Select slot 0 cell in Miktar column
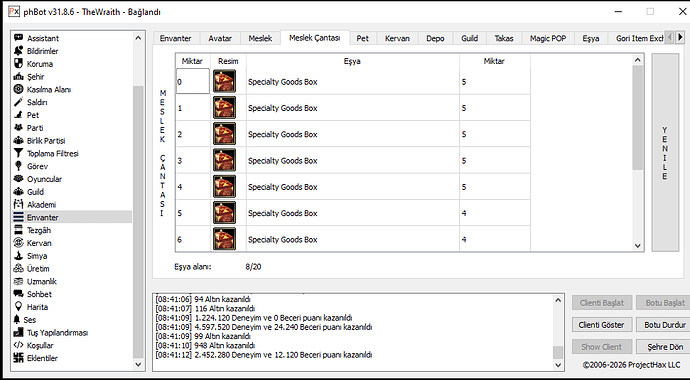 pyautogui.click(x=193, y=81)
